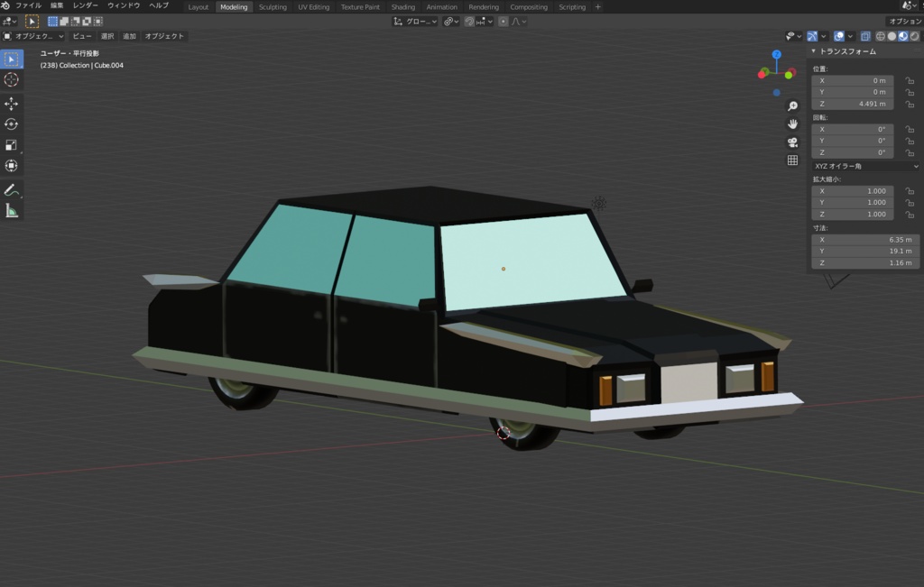Screen dimensions: 924x587
Task: Click the X position value field
Action: [852, 80]
